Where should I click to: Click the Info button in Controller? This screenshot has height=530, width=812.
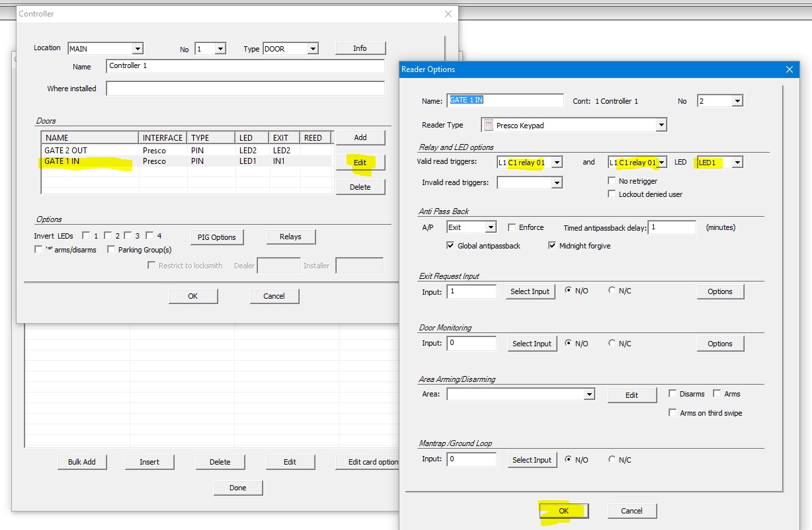pos(360,48)
